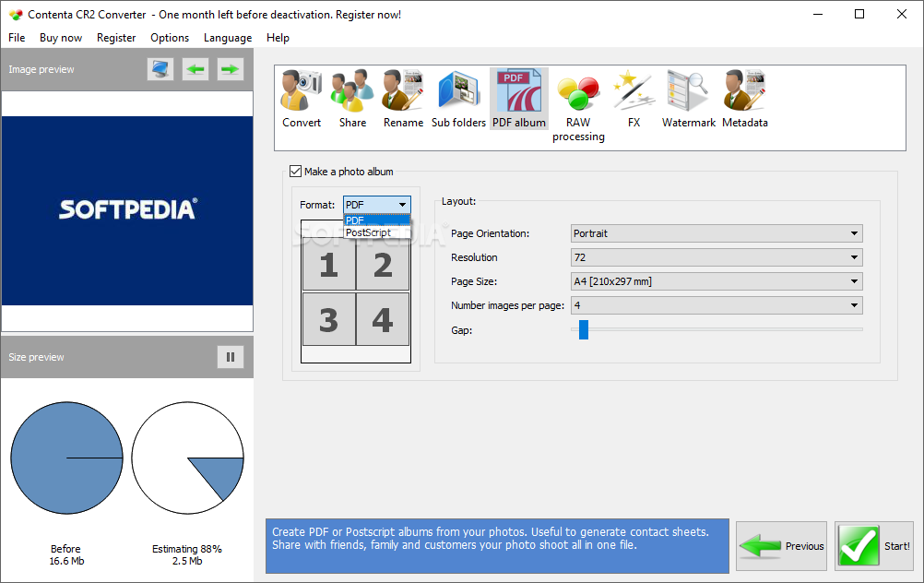Viewport: 924px width, 583px height.
Task: Open the Sub folders step
Action: pos(458,99)
